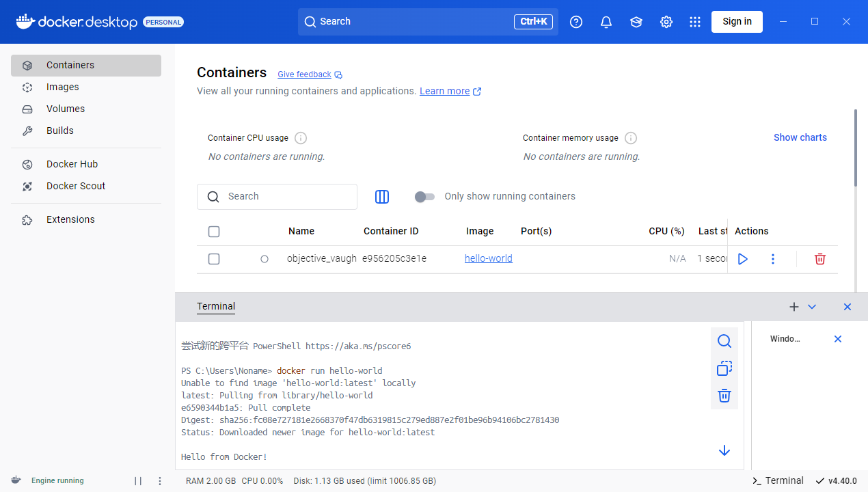Viewport: 868px width, 492px height.
Task: Expand the terminal session dropdown chevron
Action: pos(812,307)
